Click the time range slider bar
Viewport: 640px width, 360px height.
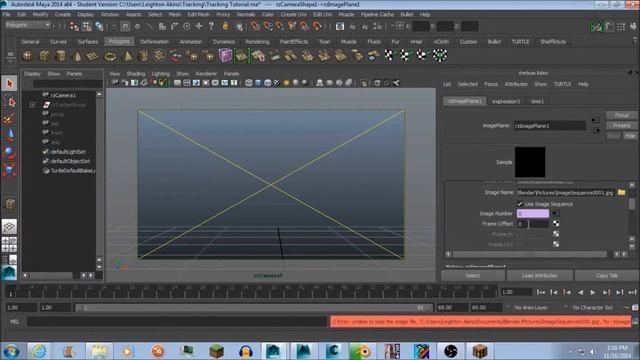tap(253, 307)
